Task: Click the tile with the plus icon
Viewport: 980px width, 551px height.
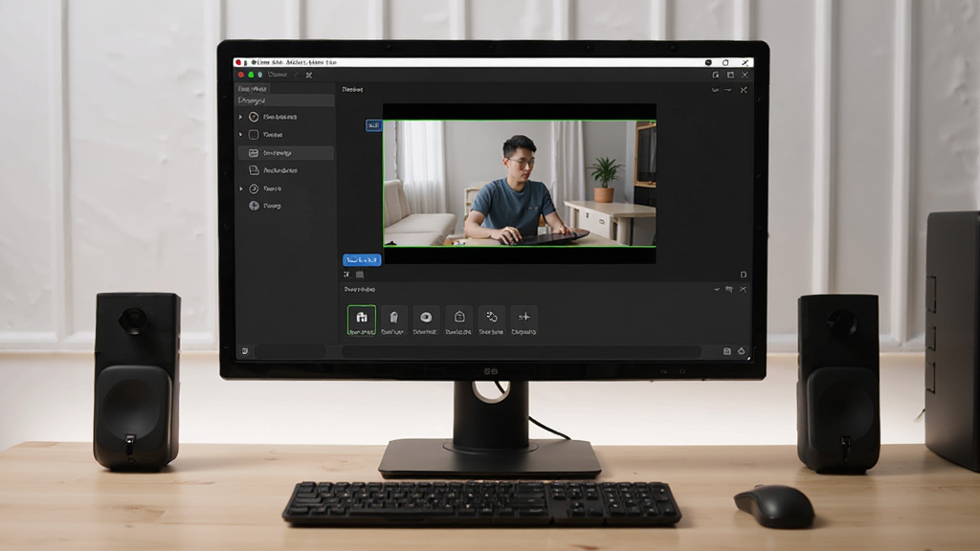Action: click(523, 320)
